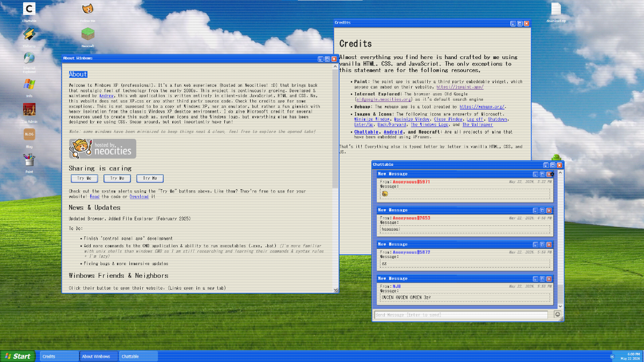Viewport: 644px width, 362px height.
Task: Click the About Winbows vertical scrollbar
Action: coord(335,177)
